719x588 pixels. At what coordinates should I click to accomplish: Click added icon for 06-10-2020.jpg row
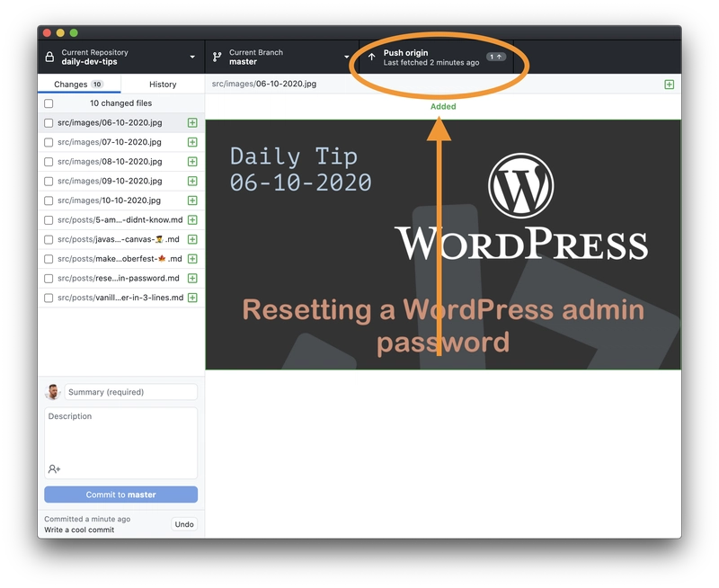point(192,123)
